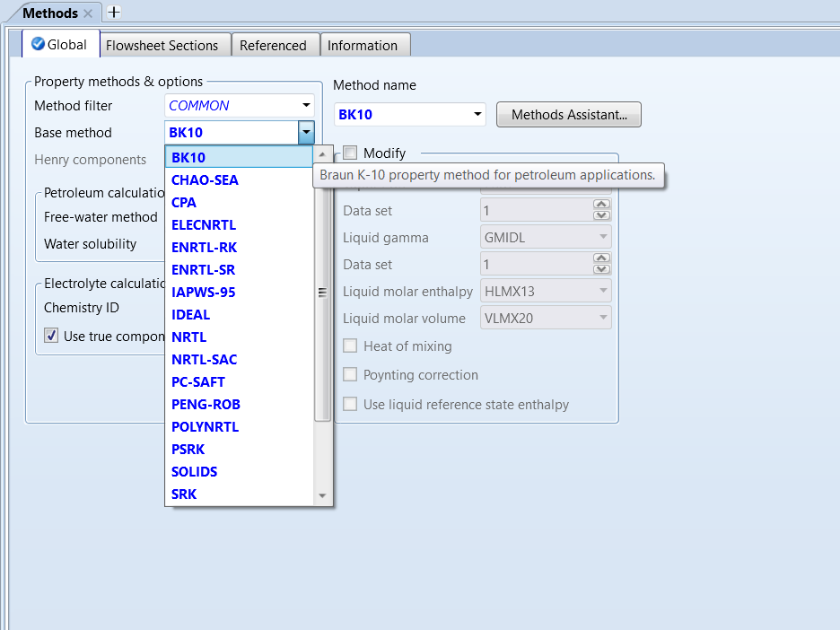Increase the Data set below Liquid gamma

tap(601, 258)
